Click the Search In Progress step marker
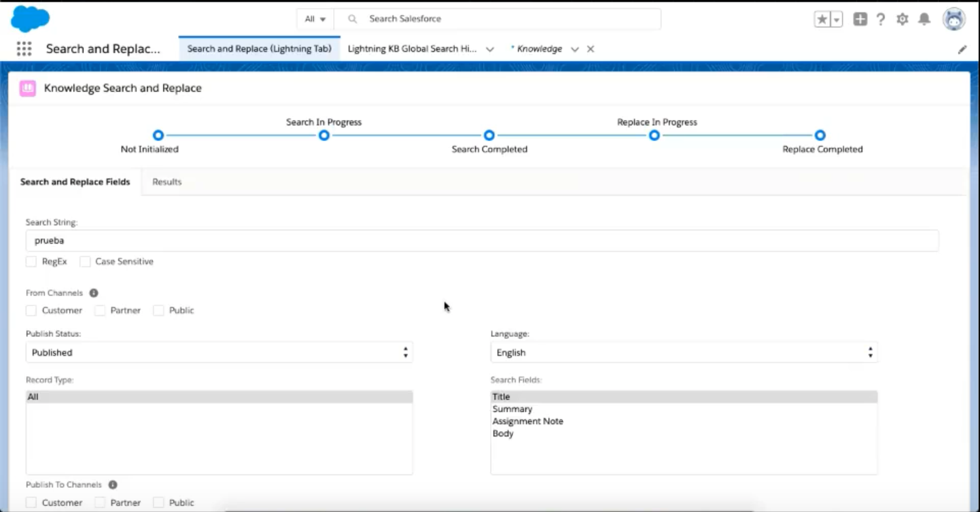This screenshot has width=980, height=512. click(x=324, y=135)
